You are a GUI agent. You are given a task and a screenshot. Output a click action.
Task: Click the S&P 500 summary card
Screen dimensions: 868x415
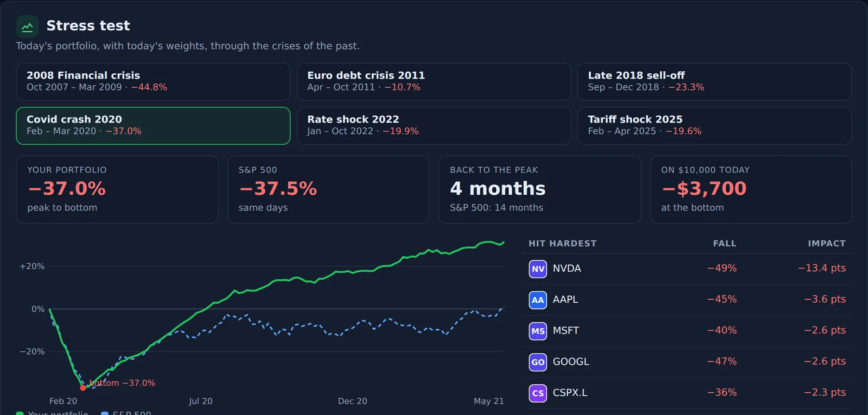(x=328, y=189)
